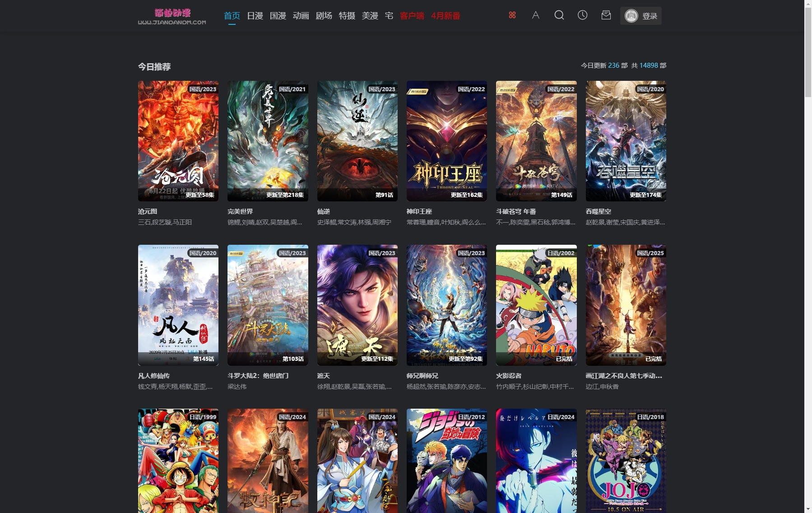This screenshot has width=812, height=513.
Task: Select the 剧场 menu item
Action: (x=324, y=16)
